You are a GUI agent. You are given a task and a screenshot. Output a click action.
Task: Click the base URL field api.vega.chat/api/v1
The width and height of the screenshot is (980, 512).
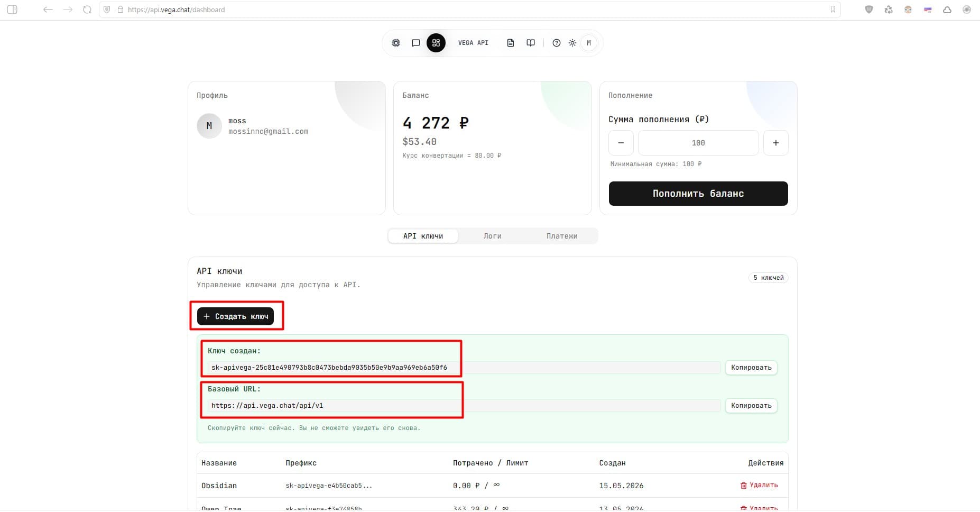pos(464,406)
